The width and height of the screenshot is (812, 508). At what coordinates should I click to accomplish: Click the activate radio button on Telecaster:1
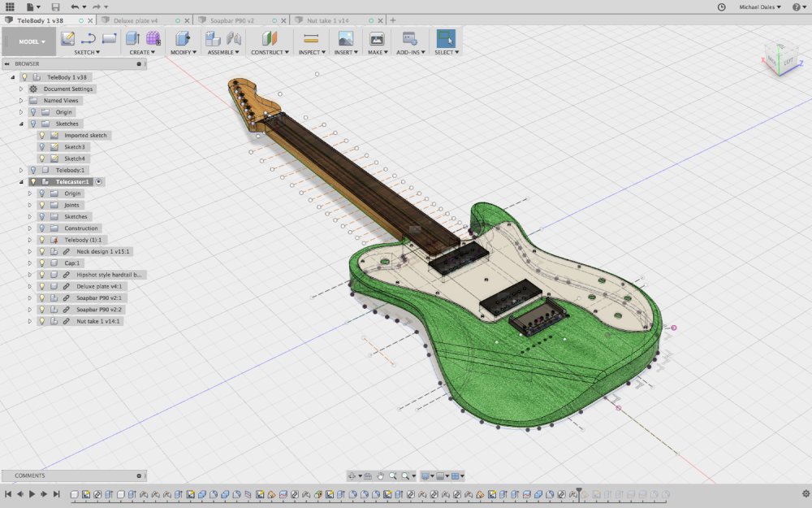pyautogui.click(x=98, y=182)
